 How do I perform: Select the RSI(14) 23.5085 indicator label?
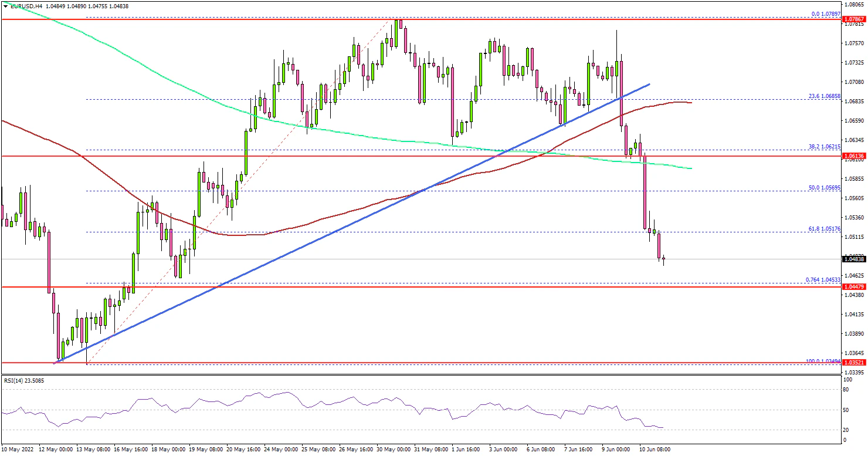[23, 380]
